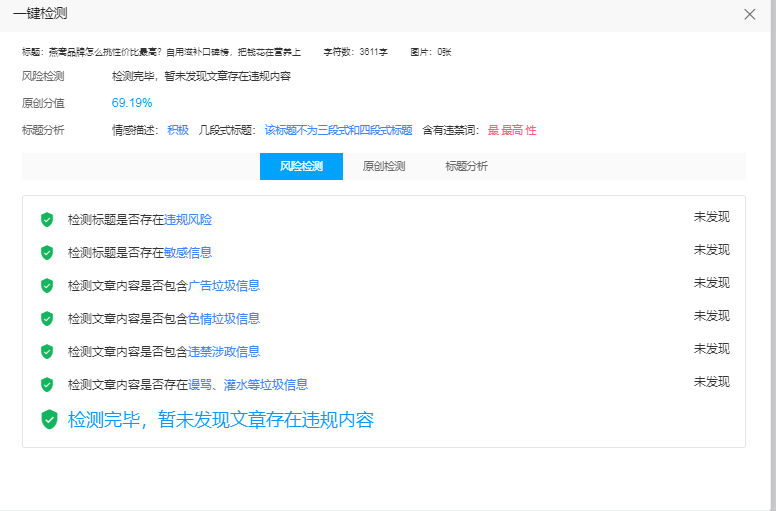Image resolution: width=776 pixels, height=511 pixels.
Task: Click green shield icon beside 敏感信息 check
Action: (47, 253)
